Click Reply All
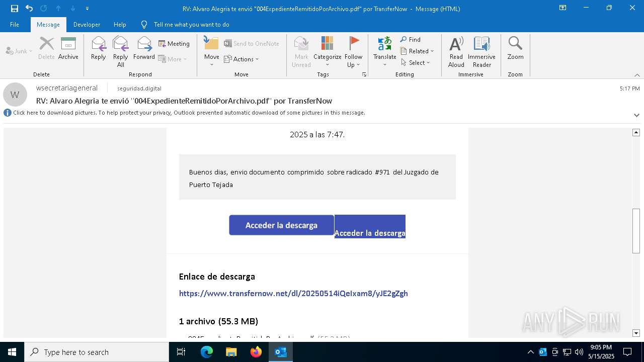Image resolution: width=644 pixels, height=362 pixels. click(x=121, y=52)
